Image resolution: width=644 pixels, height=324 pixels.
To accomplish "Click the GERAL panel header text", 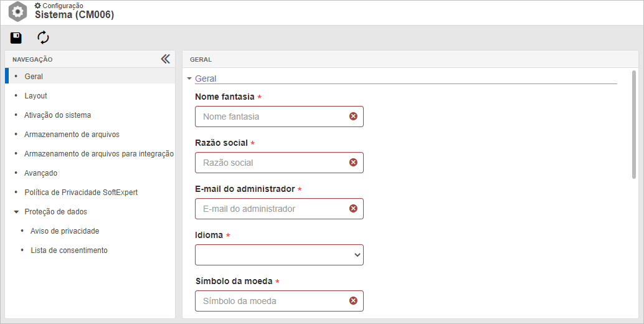I will pos(201,60).
